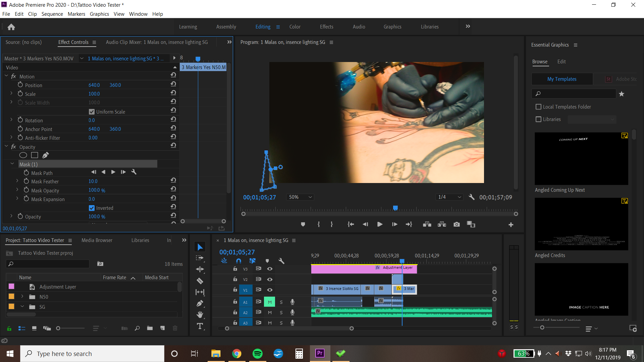Toggle Snap in timeline magnet icon
This screenshot has width=644, height=362.
point(238,261)
